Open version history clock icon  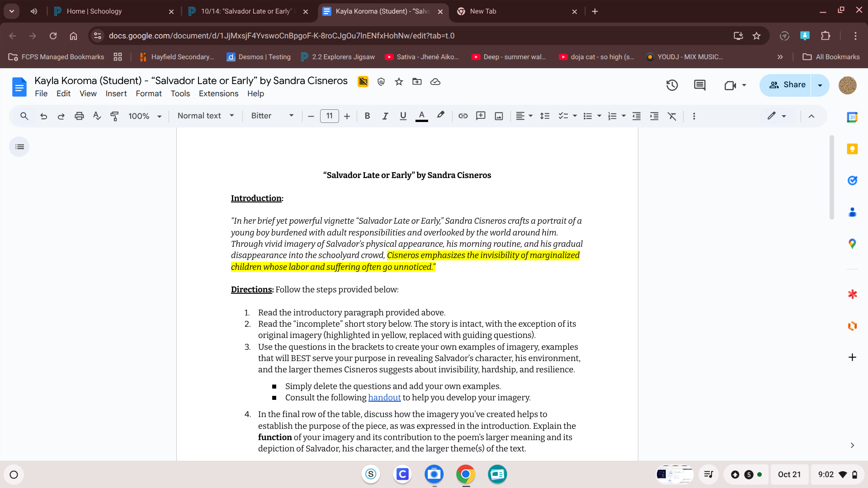point(672,85)
